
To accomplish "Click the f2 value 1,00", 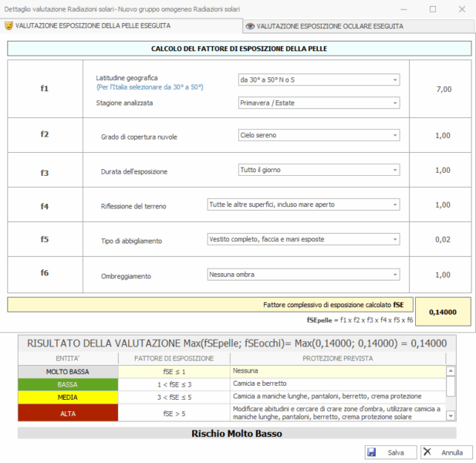I will click(443, 135).
